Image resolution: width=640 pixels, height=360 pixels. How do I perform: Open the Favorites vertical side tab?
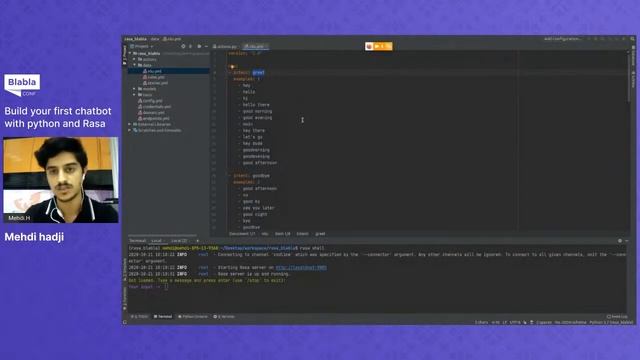(x=125, y=298)
